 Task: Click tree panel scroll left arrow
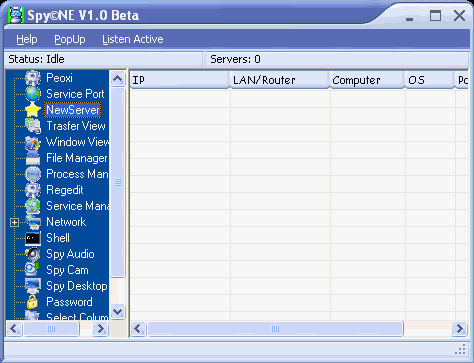14,329
